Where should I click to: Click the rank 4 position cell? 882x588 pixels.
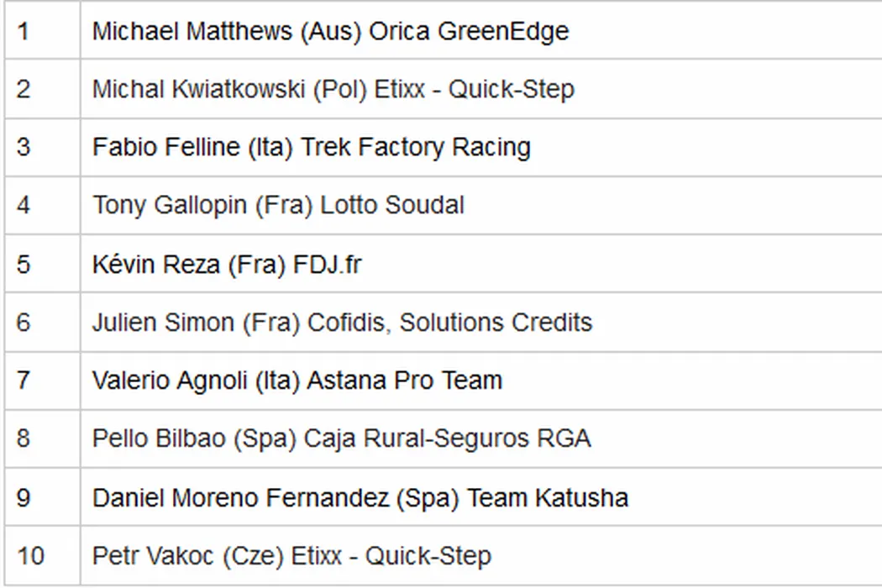[x=24, y=206]
